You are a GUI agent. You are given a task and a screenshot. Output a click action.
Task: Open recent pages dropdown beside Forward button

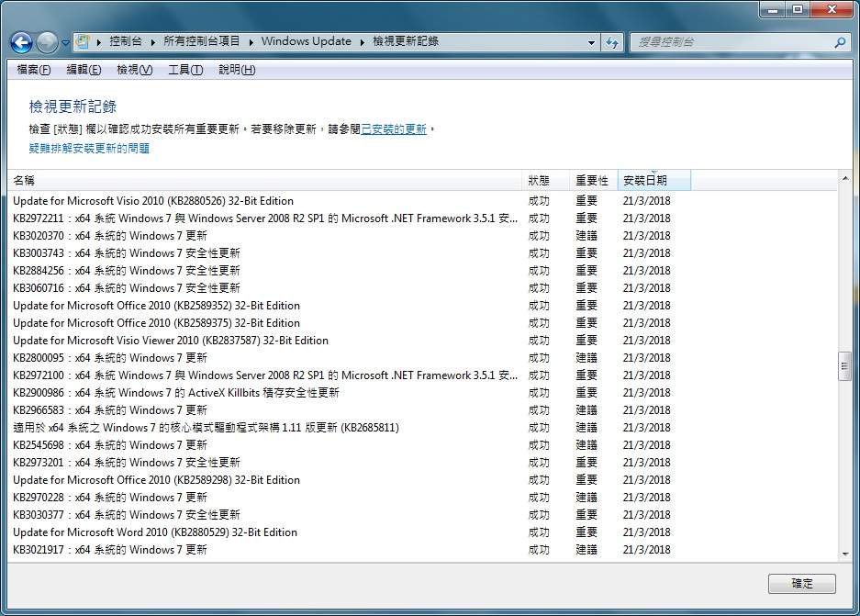pyautogui.click(x=65, y=42)
